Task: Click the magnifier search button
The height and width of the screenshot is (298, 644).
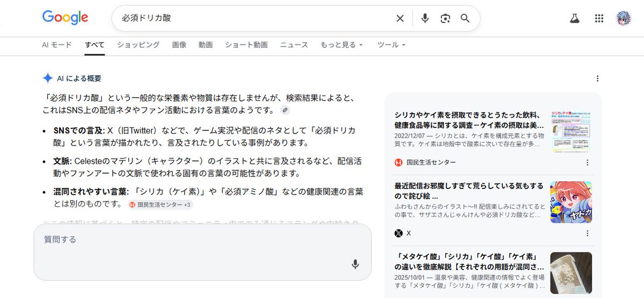Action: [465, 18]
